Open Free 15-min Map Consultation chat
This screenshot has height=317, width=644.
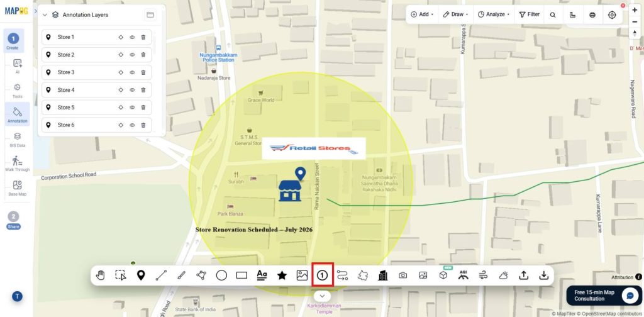point(604,296)
